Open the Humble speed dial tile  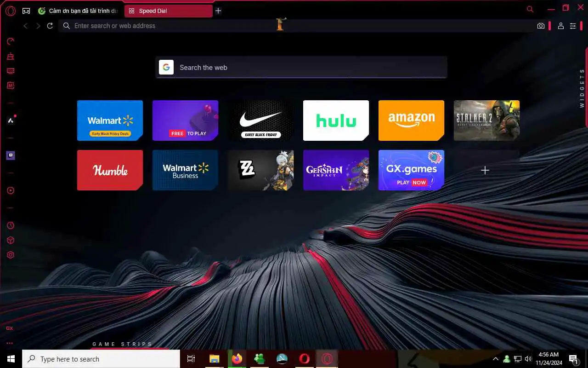pyautogui.click(x=110, y=170)
